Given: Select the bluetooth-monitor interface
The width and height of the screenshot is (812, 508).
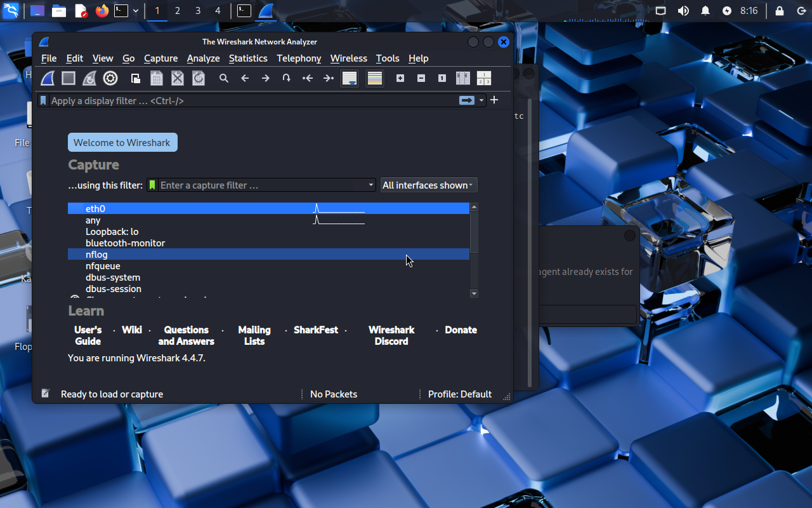Looking at the screenshot, I should tap(268, 243).
